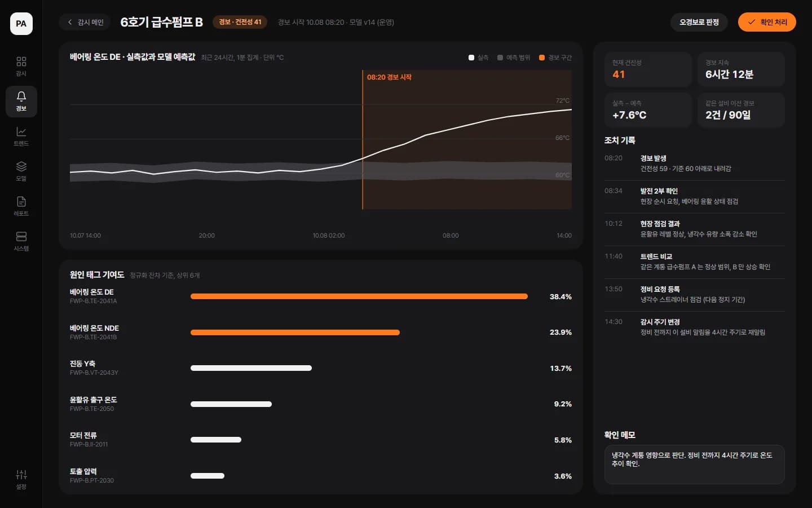Click the 08:20 경보 시작 chart marker

click(389, 77)
